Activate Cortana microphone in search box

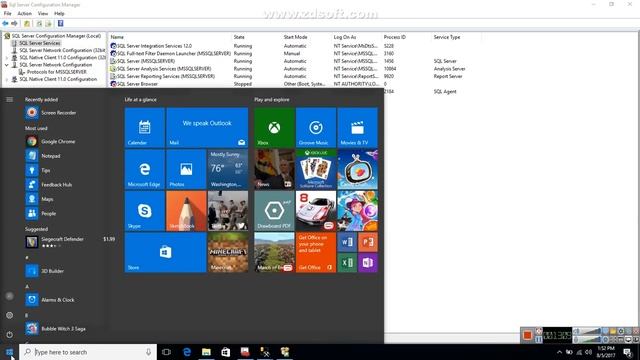[x=148, y=352]
